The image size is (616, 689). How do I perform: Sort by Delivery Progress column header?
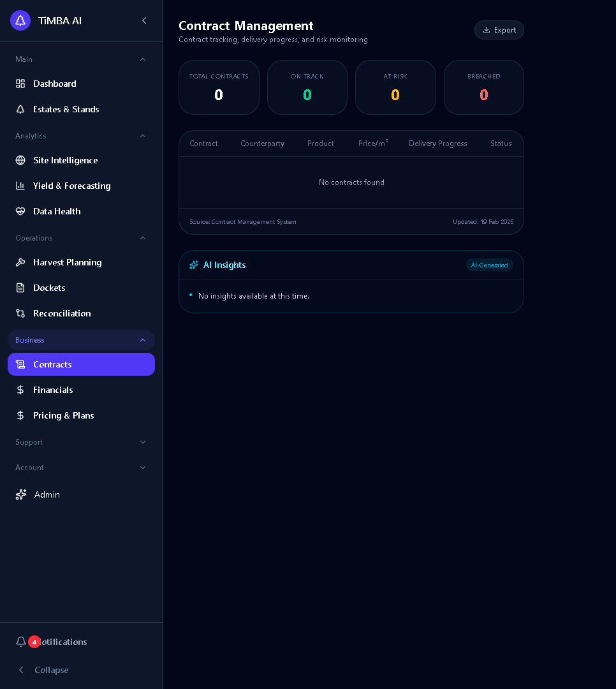[x=437, y=144]
